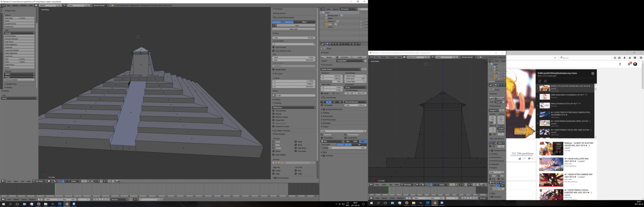This screenshot has height=207, width=644.
Task: Click the Blender icon in the taskbar
Action: (x=66, y=204)
